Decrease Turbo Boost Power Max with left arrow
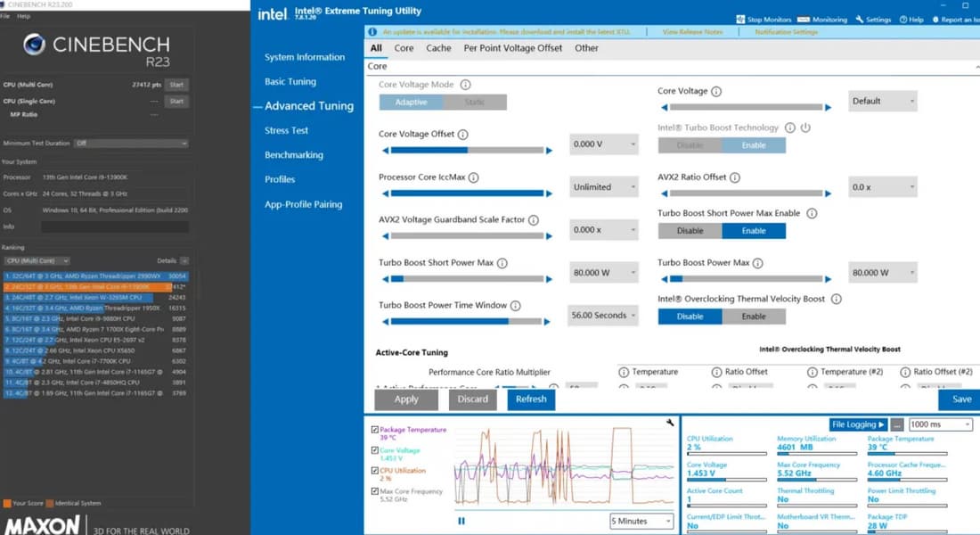 click(664, 279)
